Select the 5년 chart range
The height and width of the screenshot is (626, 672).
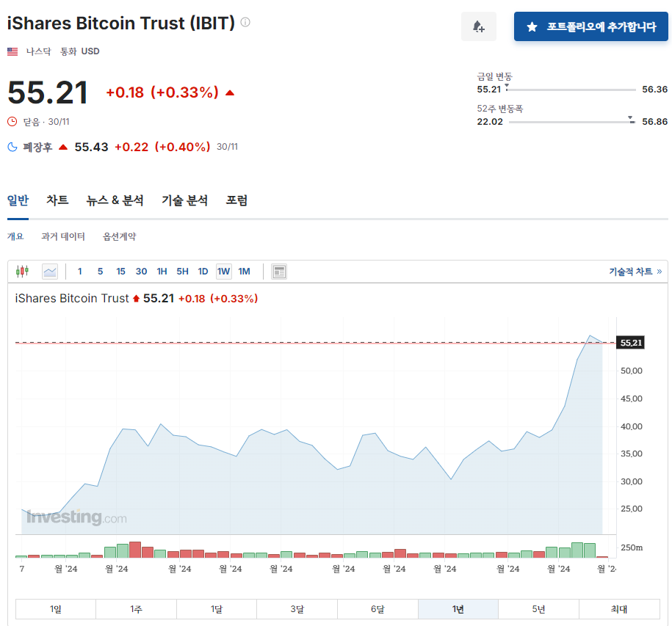(x=538, y=608)
